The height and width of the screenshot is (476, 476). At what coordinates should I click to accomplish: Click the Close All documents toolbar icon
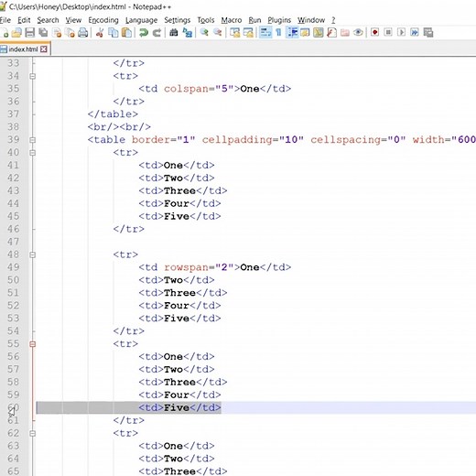tap(70, 32)
